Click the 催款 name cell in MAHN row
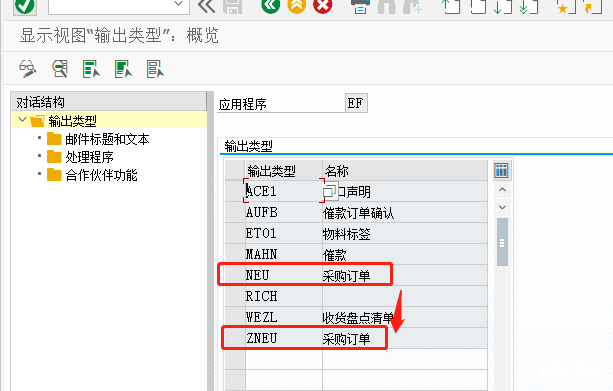 click(x=405, y=255)
